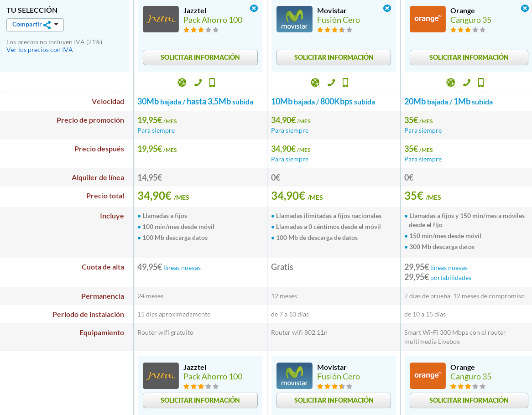Image resolution: width=532 pixels, height=415 pixels.
Task: Request information for Movistar at top
Action: click(334, 57)
